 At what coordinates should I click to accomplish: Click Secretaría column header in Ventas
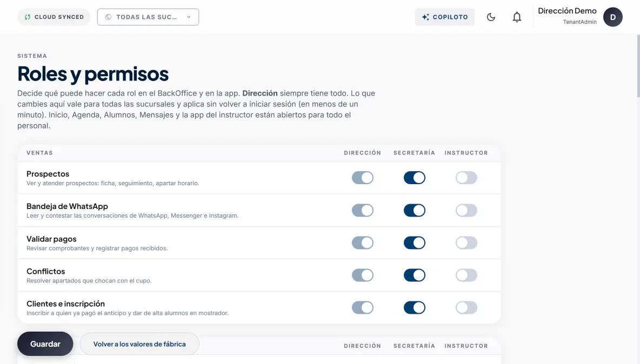point(414,153)
